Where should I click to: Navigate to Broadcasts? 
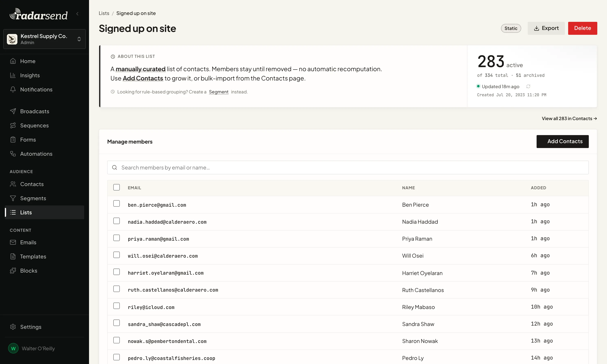click(44, 111)
